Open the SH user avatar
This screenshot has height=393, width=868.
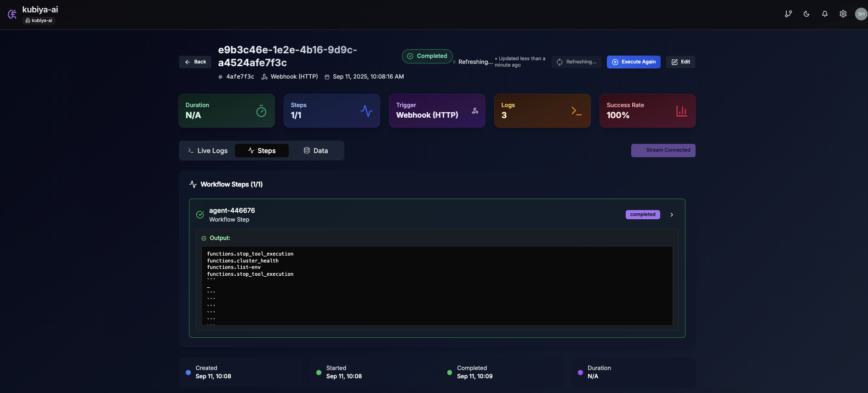(x=861, y=14)
